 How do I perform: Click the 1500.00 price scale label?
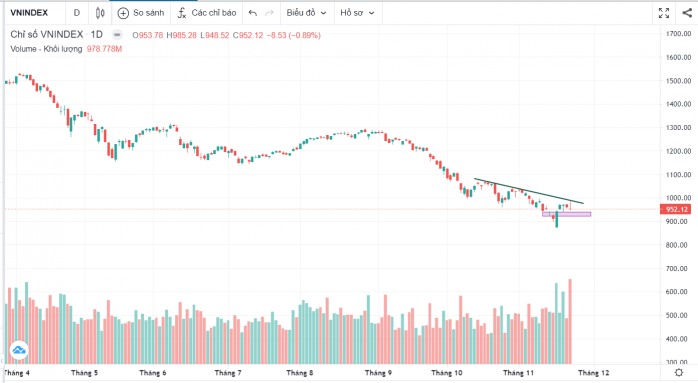[679, 81]
